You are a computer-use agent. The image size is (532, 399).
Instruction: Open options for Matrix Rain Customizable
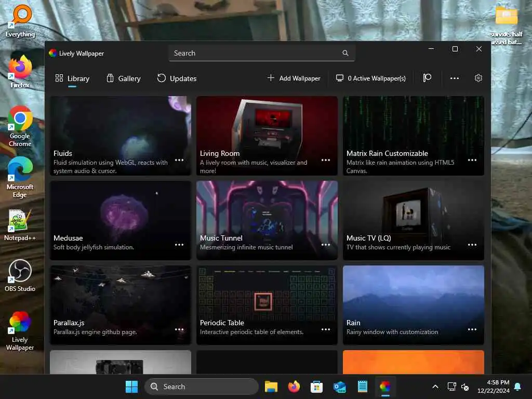pyautogui.click(x=472, y=160)
